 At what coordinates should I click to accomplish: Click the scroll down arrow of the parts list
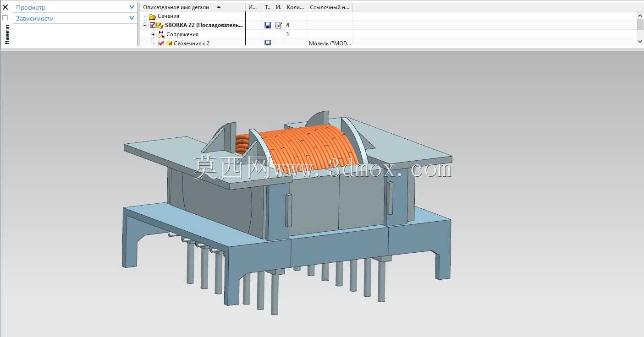[x=640, y=42]
